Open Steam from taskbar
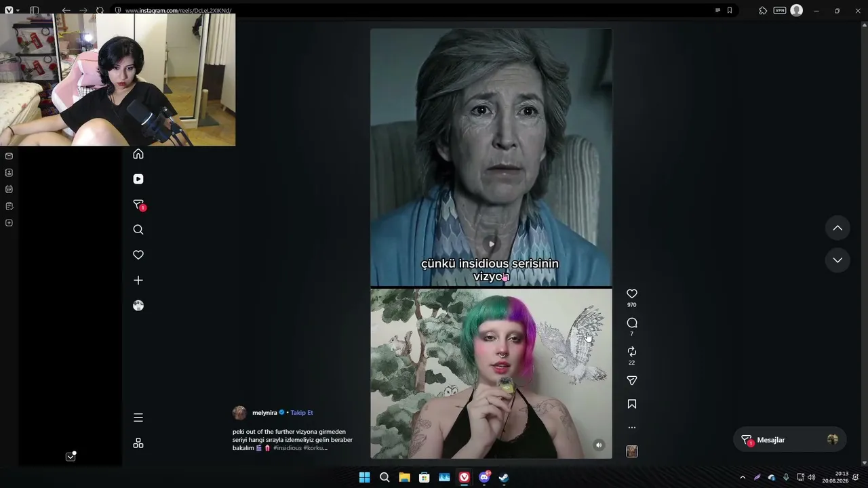The width and height of the screenshot is (868, 488). click(504, 477)
